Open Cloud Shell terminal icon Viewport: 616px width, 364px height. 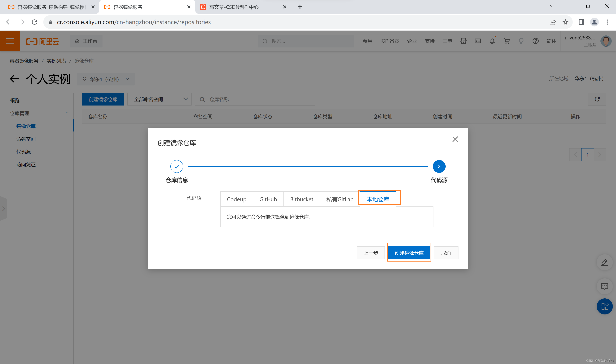pos(478,41)
